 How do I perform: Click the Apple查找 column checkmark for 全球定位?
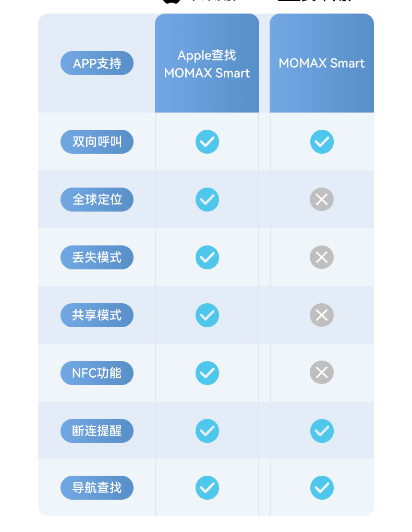click(207, 200)
